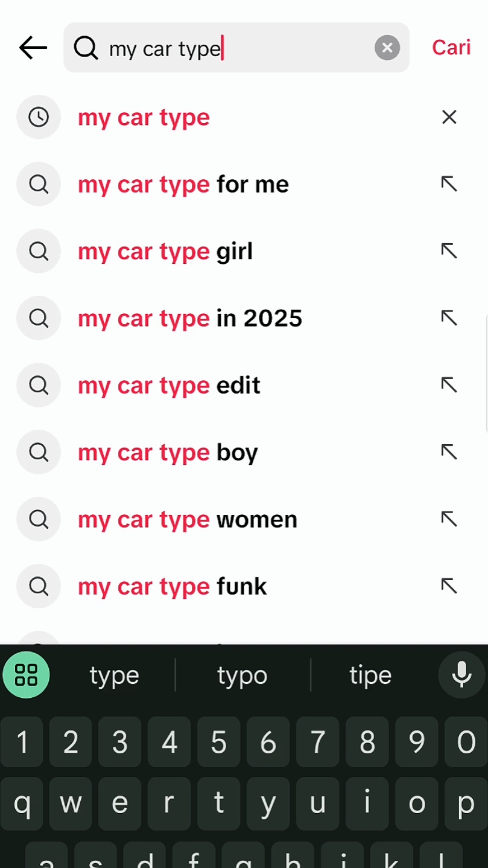Tap the keyboard microphone icon
488x868 pixels.
461,675
